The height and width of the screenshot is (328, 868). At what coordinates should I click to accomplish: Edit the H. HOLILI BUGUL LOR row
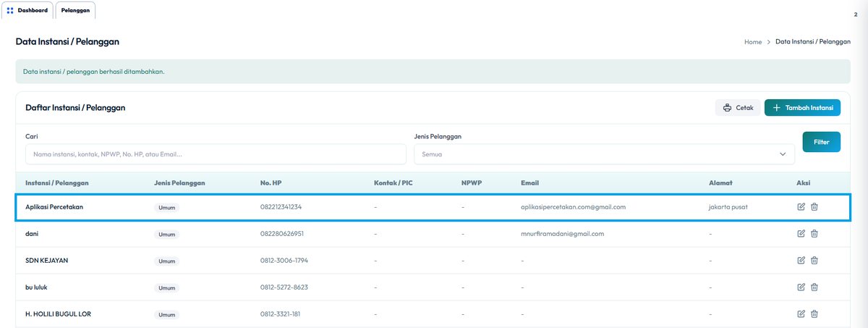click(801, 314)
